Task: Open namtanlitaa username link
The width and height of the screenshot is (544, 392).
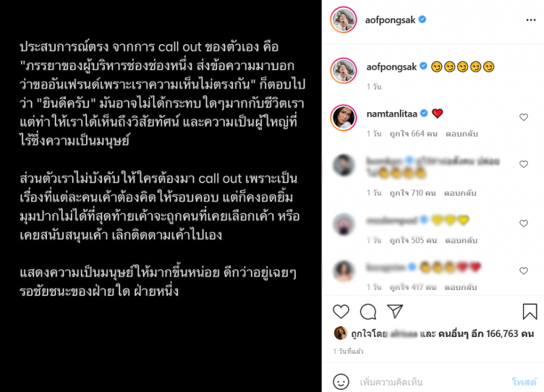Action: (x=392, y=113)
